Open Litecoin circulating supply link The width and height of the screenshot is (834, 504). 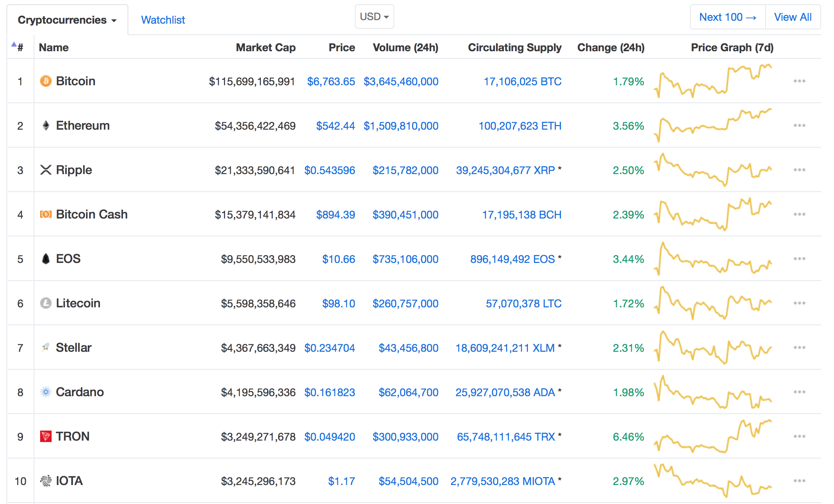click(x=523, y=303)
